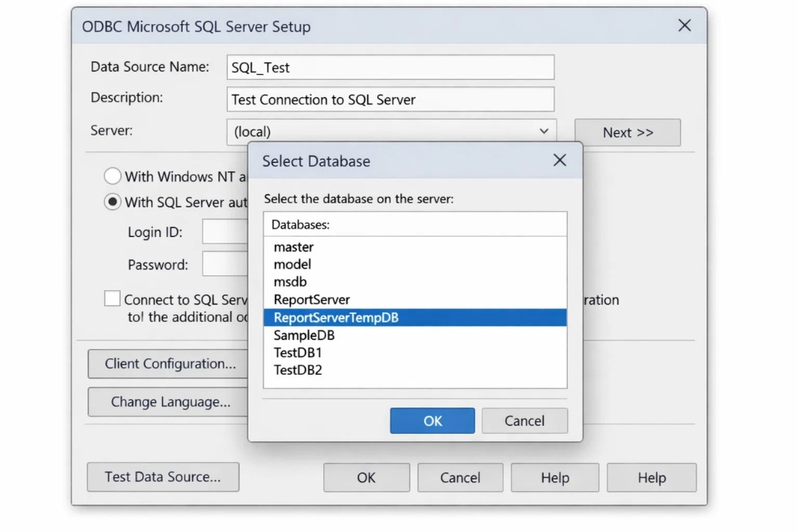Click the Data Source Name input field
Image resolution: width=798 pixels, height=532 pixels.
391,67
